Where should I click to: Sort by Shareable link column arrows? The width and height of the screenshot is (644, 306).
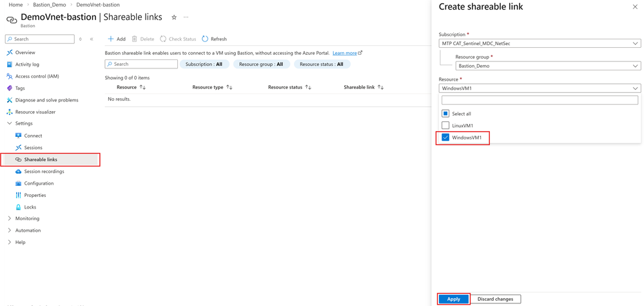click(380, 88)
